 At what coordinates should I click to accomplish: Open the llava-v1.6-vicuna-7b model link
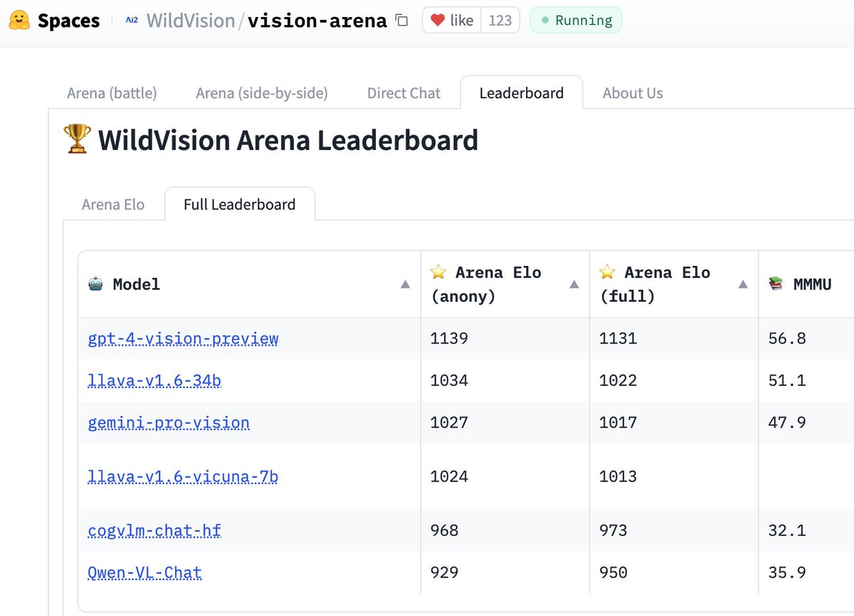pos(183,477)
